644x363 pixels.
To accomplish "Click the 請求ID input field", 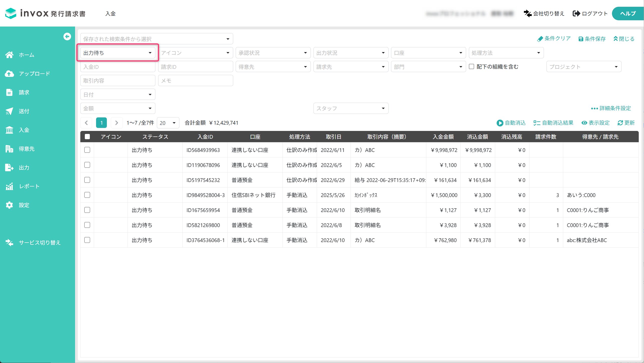I will pos(195,67).
